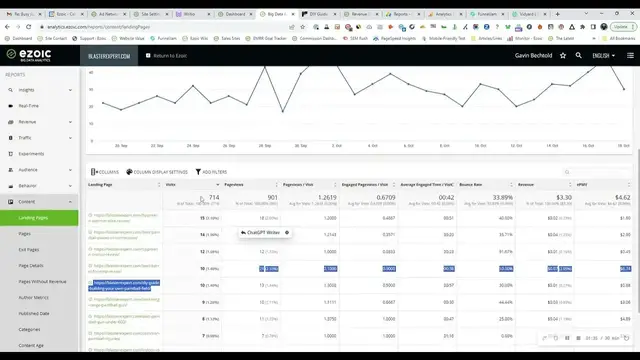Open the search magnifier in top bar
This screenshot has height=360, width=640.
578,56
